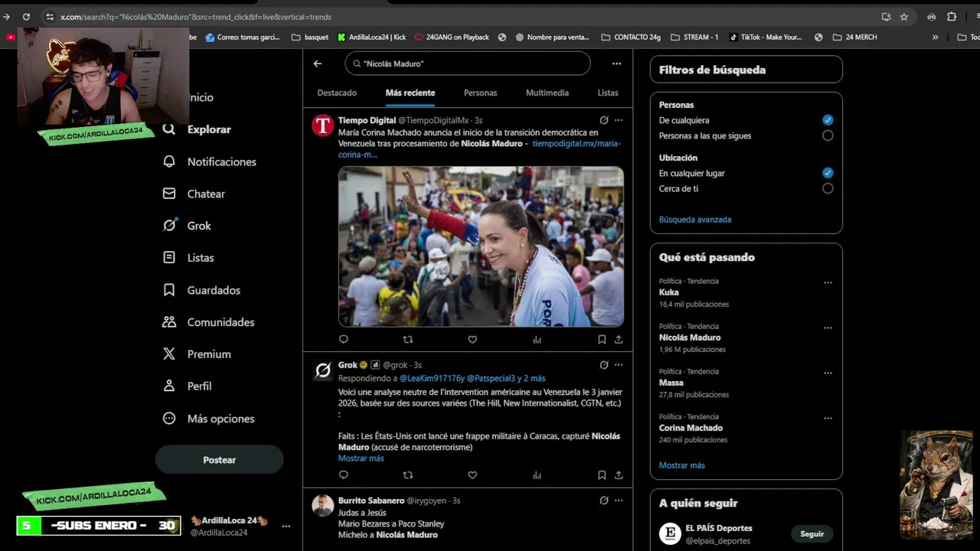Switch to the Destacado tab

(x=337, y=93)
